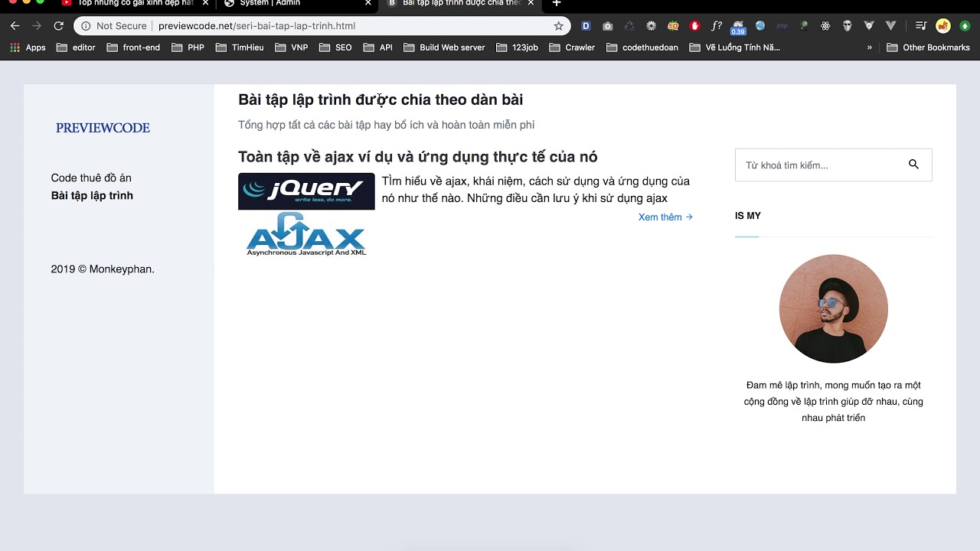Click the Not Secure site info icon
Screen dimensions: 980x551
[x=86, y=26]
